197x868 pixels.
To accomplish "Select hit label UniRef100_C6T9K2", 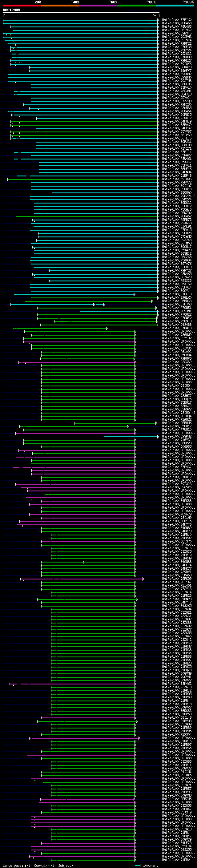I will 177,30.
